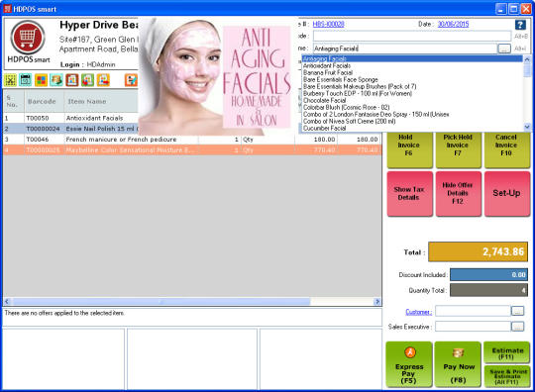The image size is (535, 392).
Task: Click the S No. column header
Action: pos(14,101)
